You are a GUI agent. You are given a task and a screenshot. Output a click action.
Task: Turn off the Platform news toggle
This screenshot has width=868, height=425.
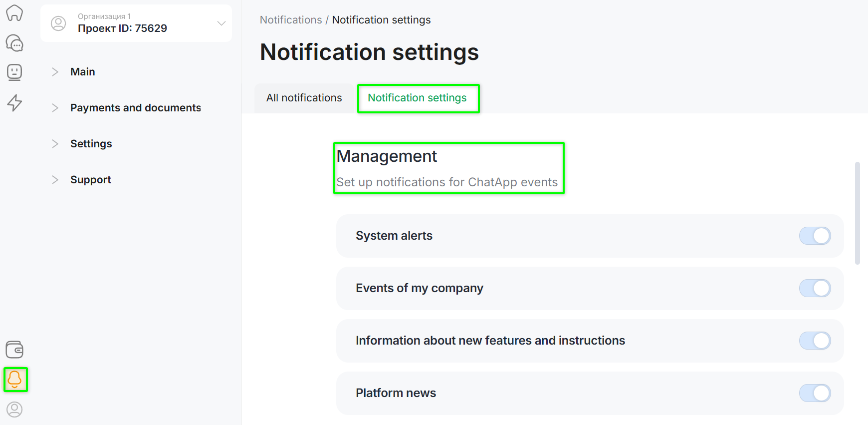(x=815, y=393)
